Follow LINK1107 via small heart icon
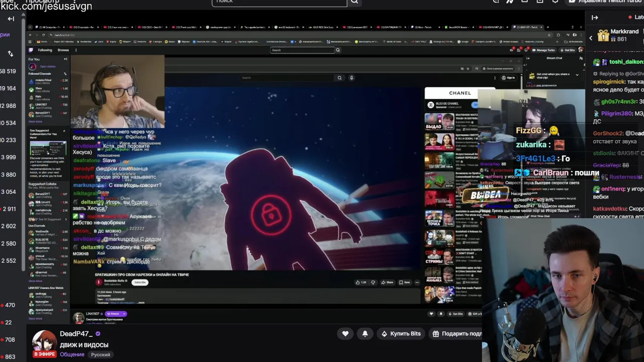644x362 pixels. (431, 314)
